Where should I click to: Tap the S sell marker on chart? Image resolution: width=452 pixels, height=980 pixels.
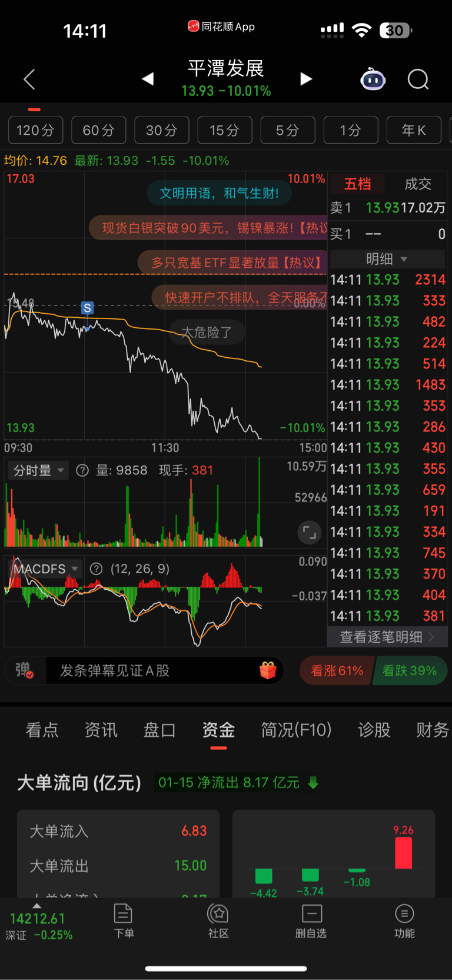point(87,308)
